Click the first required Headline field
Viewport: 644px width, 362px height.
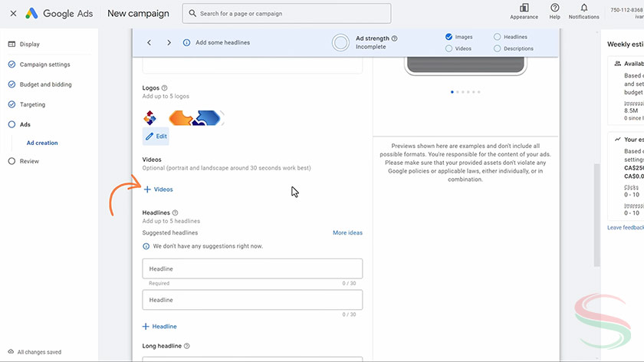point(252,269)
